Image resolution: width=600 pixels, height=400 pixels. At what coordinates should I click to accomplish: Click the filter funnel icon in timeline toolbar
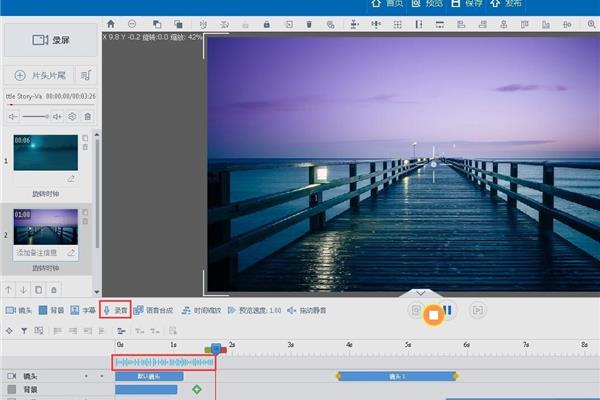tap(24, 331)
